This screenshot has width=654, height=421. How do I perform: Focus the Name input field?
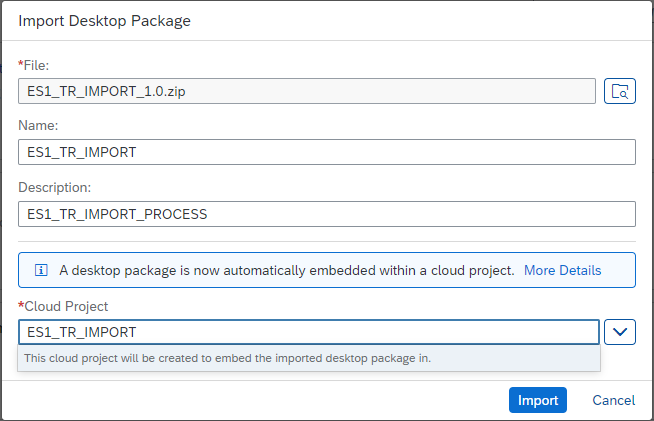327,152
